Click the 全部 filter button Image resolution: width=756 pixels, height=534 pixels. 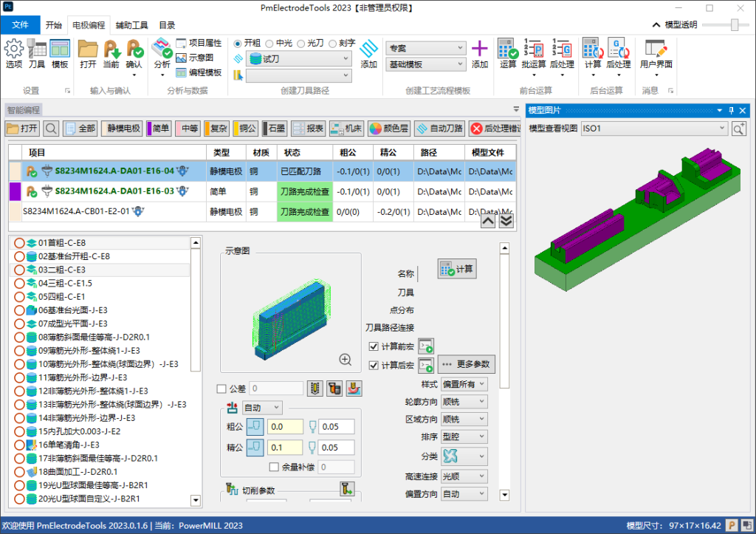coord(80,129)
